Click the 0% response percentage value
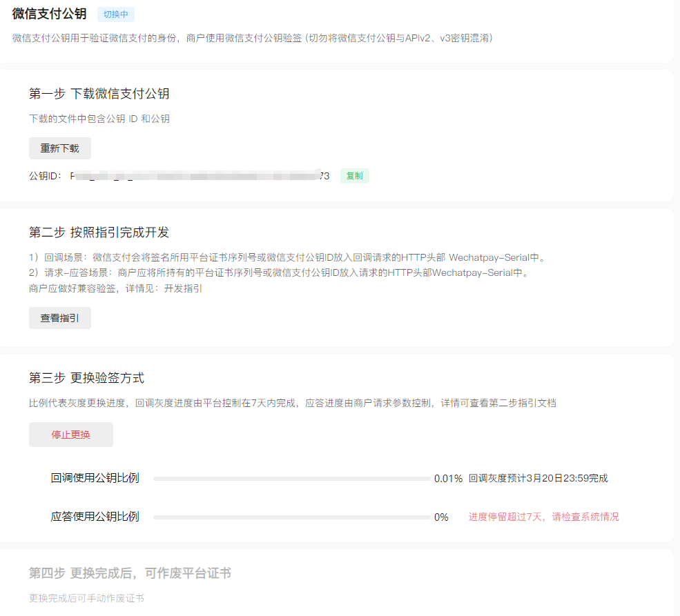The image size is (680, 616). coord(441,517)
